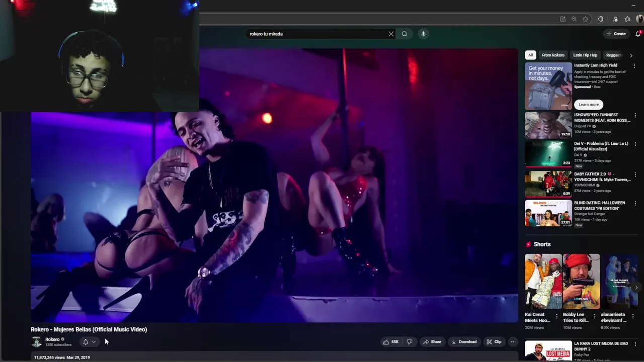The height and width of the screenshot is (362, 644).
Task: Open LA RARA LOST MEDIA DE BAD BUNNY thumbnail
Action: (x=548, y=351)
